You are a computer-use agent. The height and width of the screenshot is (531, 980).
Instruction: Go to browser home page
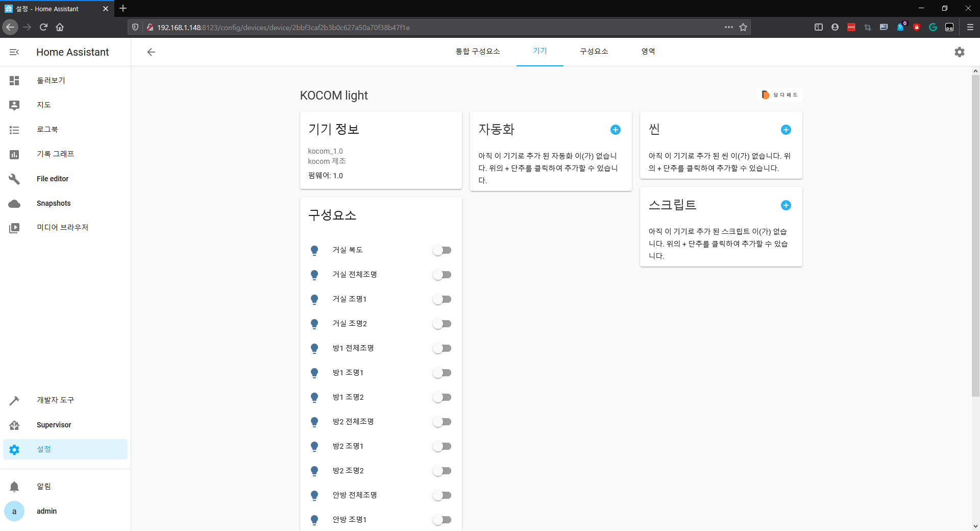[x=60, y=27]
